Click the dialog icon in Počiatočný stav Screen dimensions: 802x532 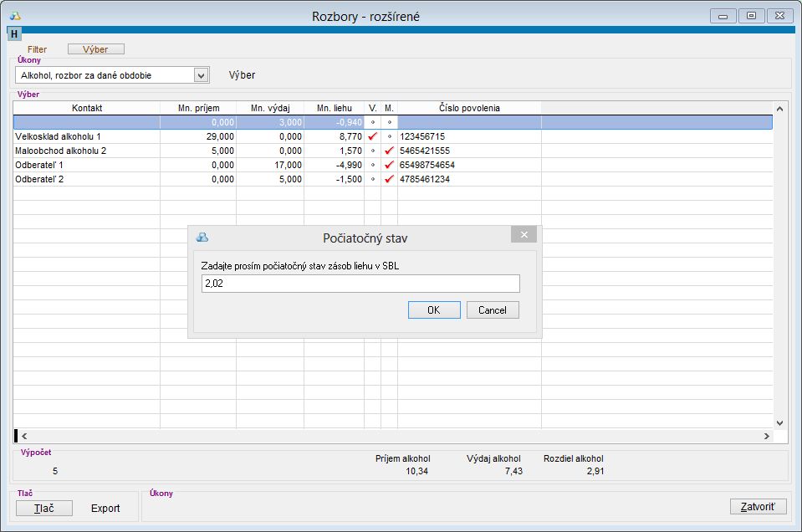click(202, 238)
